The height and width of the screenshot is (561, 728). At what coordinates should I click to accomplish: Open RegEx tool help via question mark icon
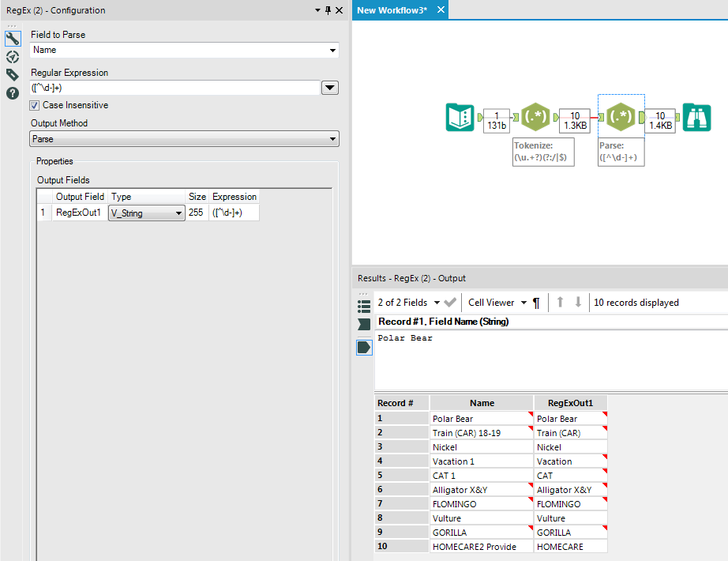coord(12,92)
